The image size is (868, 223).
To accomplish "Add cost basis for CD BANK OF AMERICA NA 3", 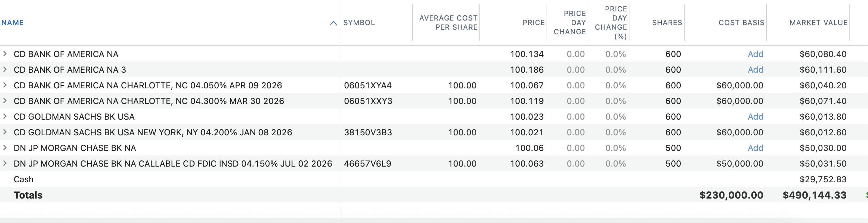I will (755, 70).
